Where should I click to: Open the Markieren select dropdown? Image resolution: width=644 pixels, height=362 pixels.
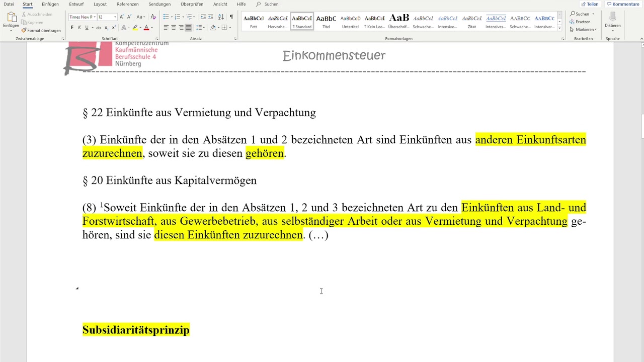pos(583,30)
